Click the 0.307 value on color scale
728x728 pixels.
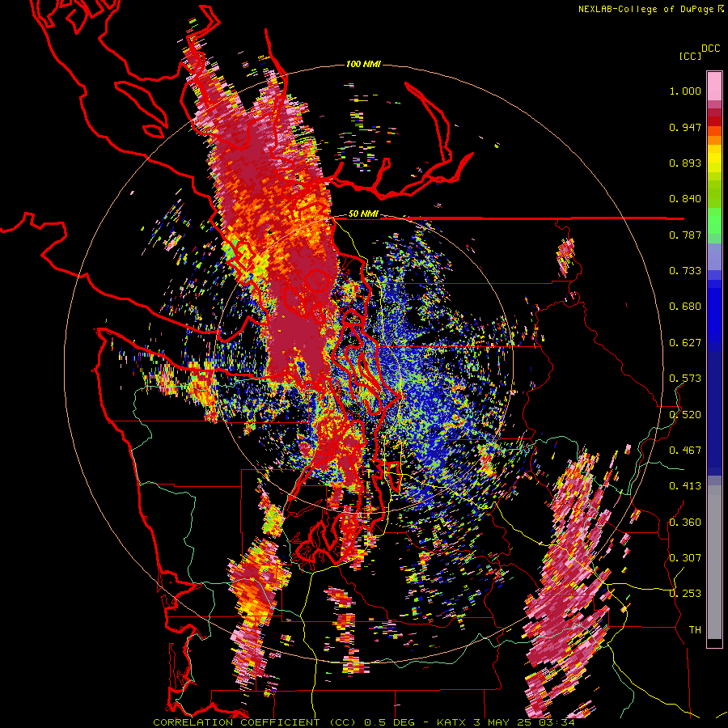click(685, 558)
